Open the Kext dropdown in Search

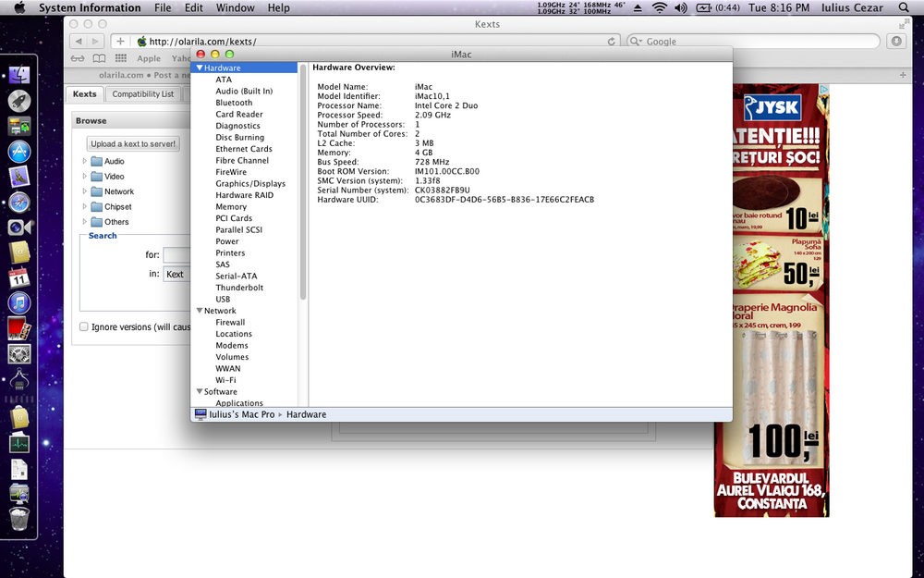[176, 274]
